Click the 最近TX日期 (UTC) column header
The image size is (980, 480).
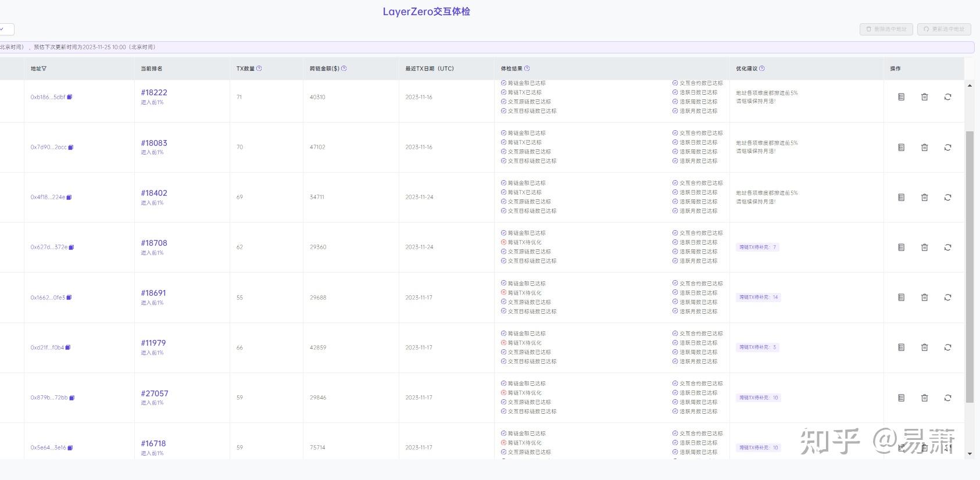click(430, 69)
